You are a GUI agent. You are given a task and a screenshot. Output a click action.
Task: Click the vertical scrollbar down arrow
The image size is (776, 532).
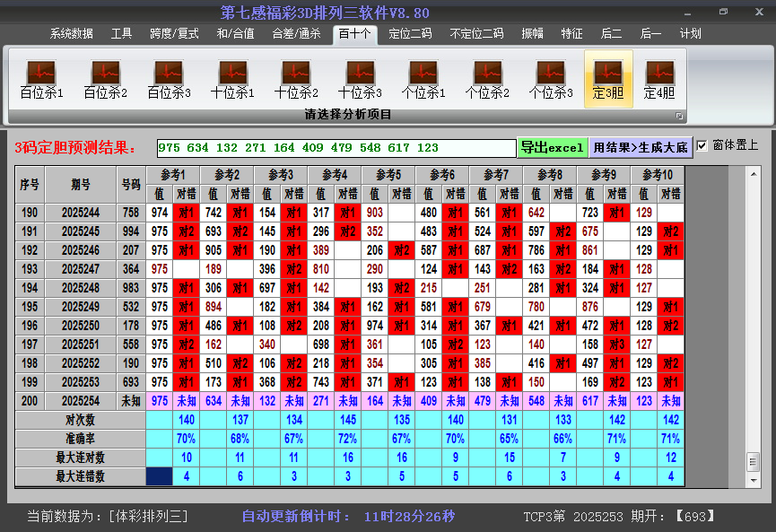click(754, 480)
